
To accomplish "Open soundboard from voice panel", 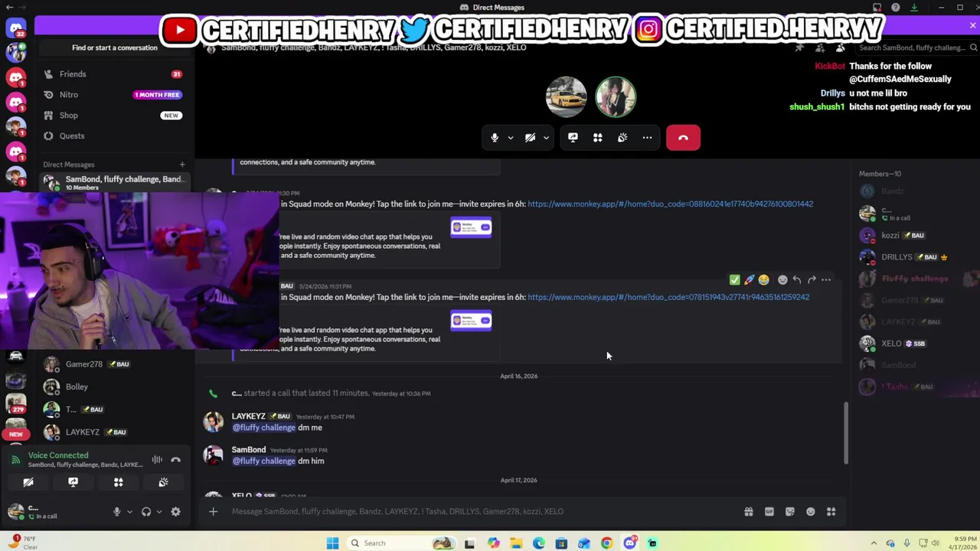I will [x=163, y=482].
